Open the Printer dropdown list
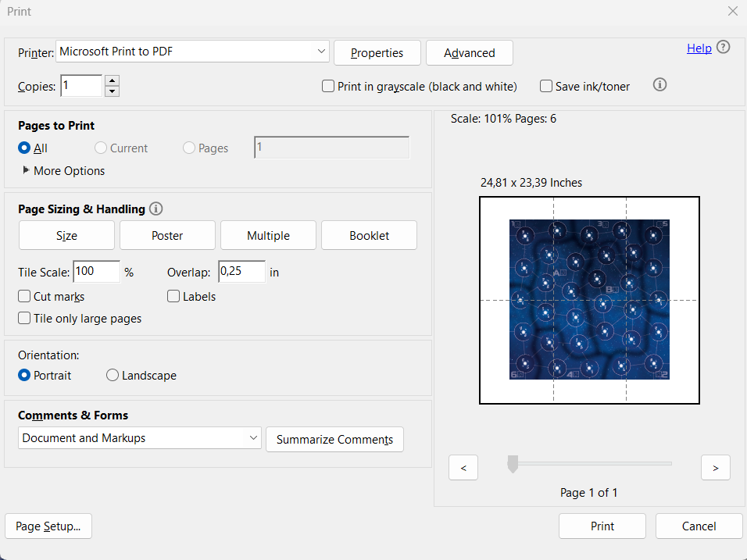Image resolution: width=747 pixels, height=560 pixels. coord(192,52)
